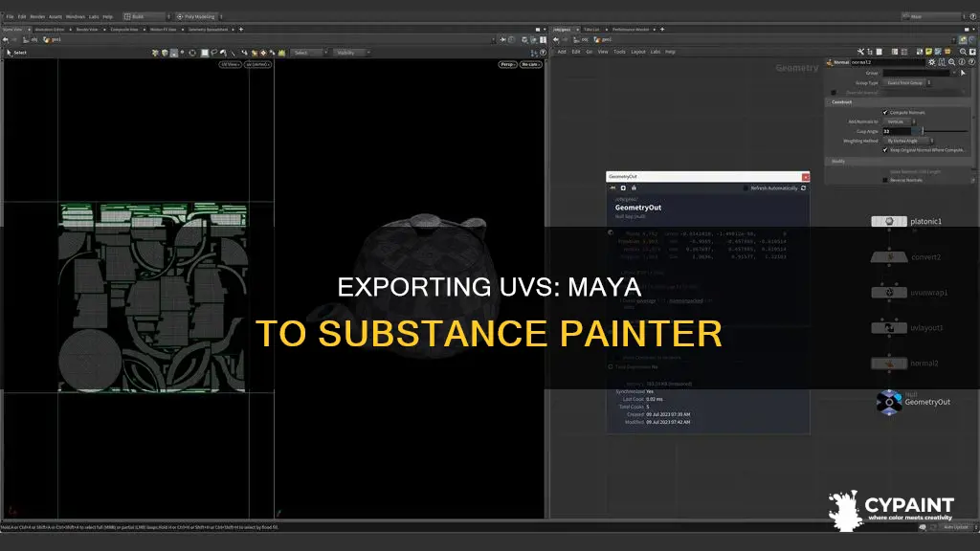
Task: Open the UV View viewport menu
Action: (230, 64)
